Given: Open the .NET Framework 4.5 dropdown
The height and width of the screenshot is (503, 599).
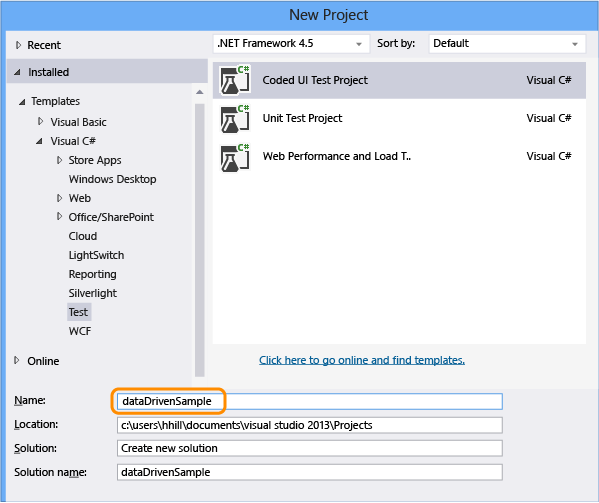Looking at the screenshot, I should tap(291, 44).
